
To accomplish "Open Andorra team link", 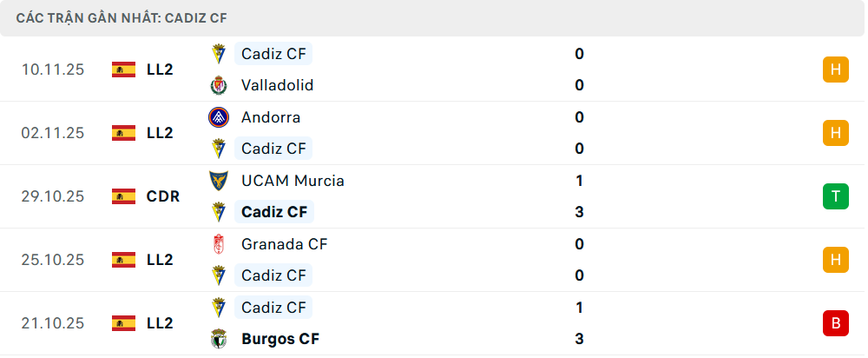I will point(271,117).
